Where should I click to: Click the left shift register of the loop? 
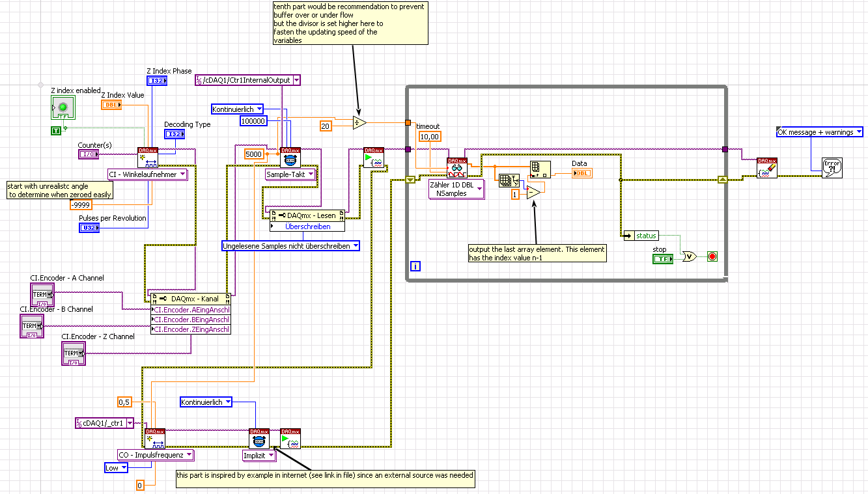point(409,180)
